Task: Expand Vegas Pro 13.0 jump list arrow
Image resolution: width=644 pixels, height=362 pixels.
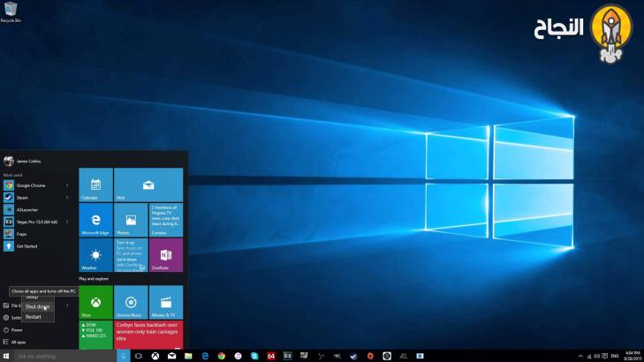Action: pyautogui.click(x=67, y=222)
